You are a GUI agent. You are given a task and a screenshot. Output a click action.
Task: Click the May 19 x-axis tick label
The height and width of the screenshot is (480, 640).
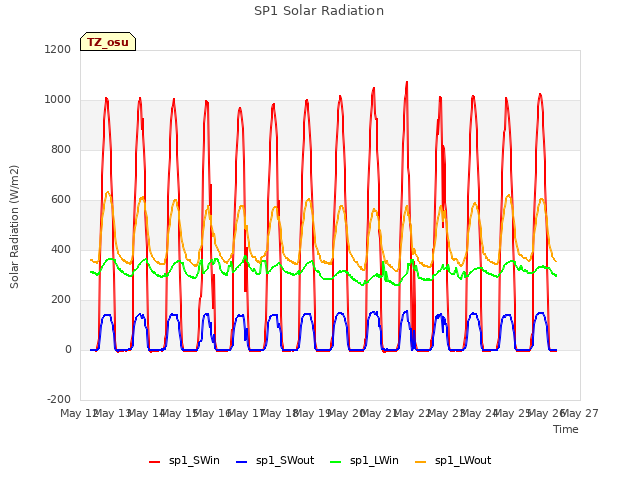tap(312, 413)
